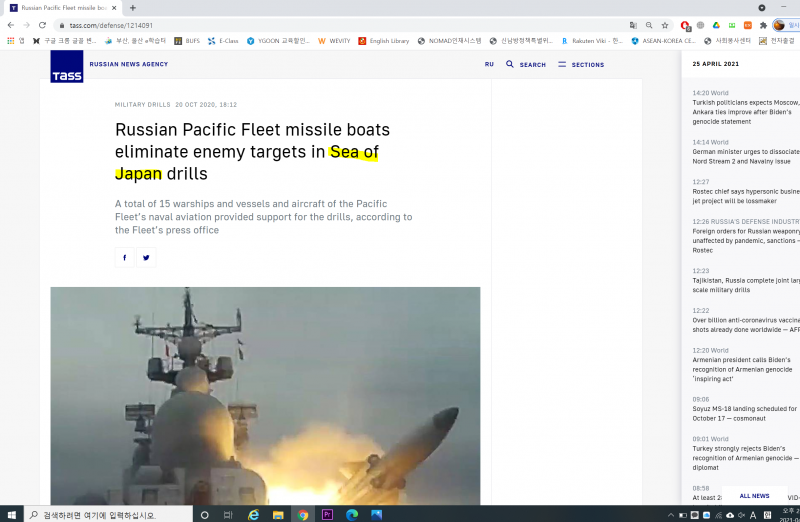Open the ALL NEWS link
The width and height of the screenshot is (800, 522).
[754, 495]
